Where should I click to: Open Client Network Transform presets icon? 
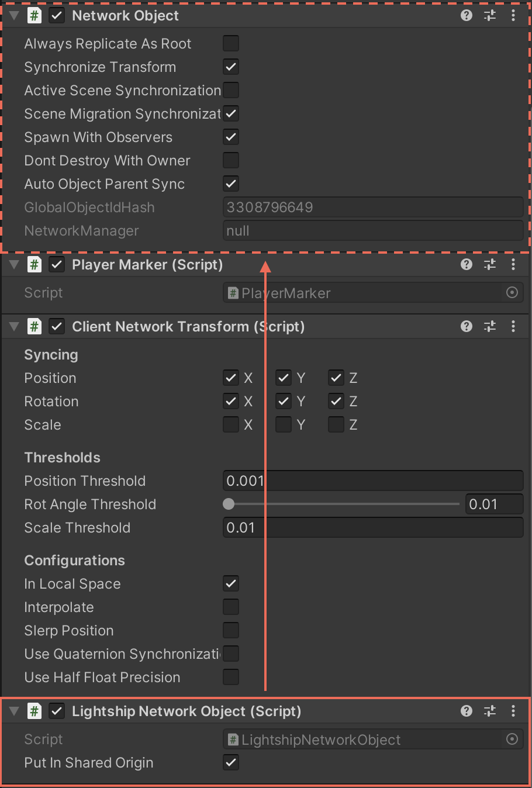490,327
